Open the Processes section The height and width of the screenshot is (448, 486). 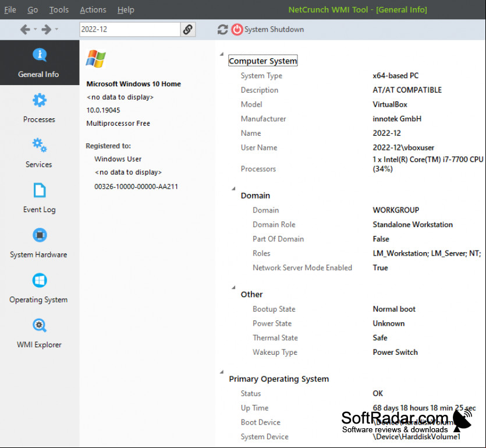tap(40, 108)
